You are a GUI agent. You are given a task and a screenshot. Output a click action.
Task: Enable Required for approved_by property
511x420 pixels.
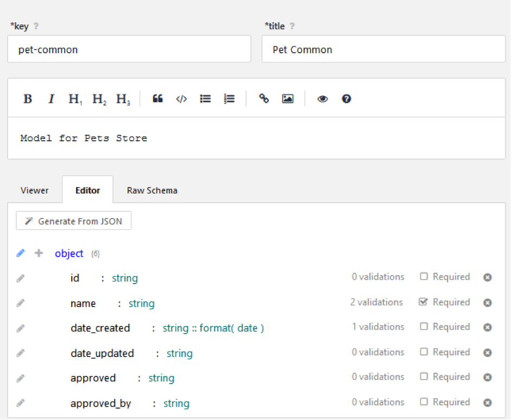[424, 402]
